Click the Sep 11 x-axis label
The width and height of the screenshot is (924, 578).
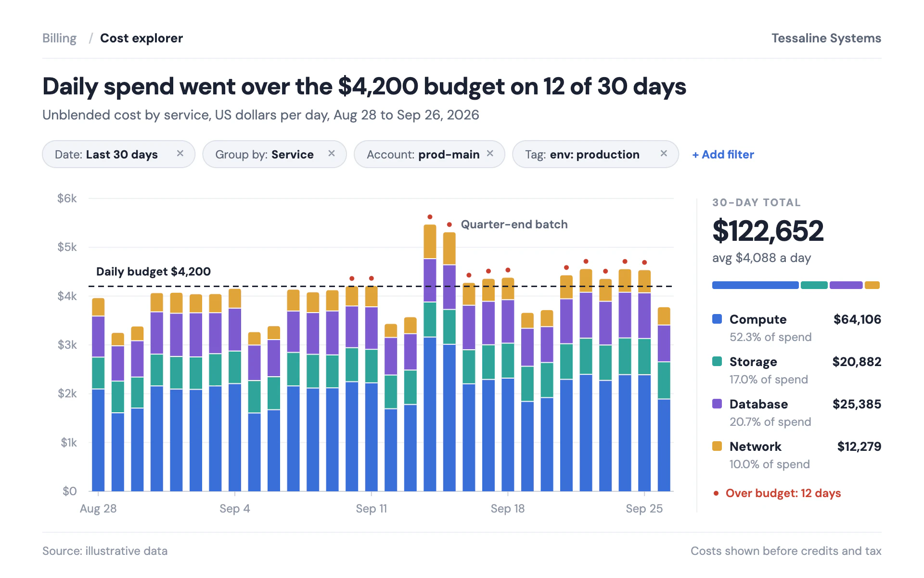tap(371, 509)
